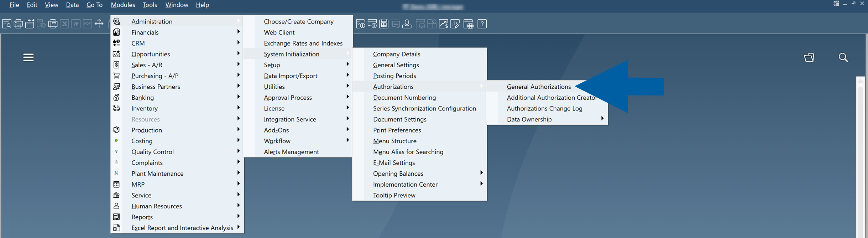Expand the Data Ownership submenu arrow
Screen dimensions: 868x238
pos(602,118)
